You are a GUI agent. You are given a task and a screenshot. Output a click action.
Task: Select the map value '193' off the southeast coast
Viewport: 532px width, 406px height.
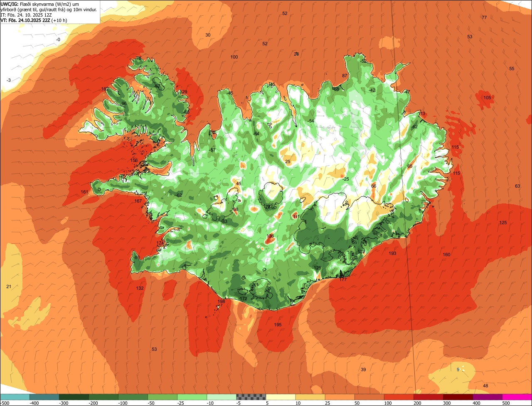[392, 253]
